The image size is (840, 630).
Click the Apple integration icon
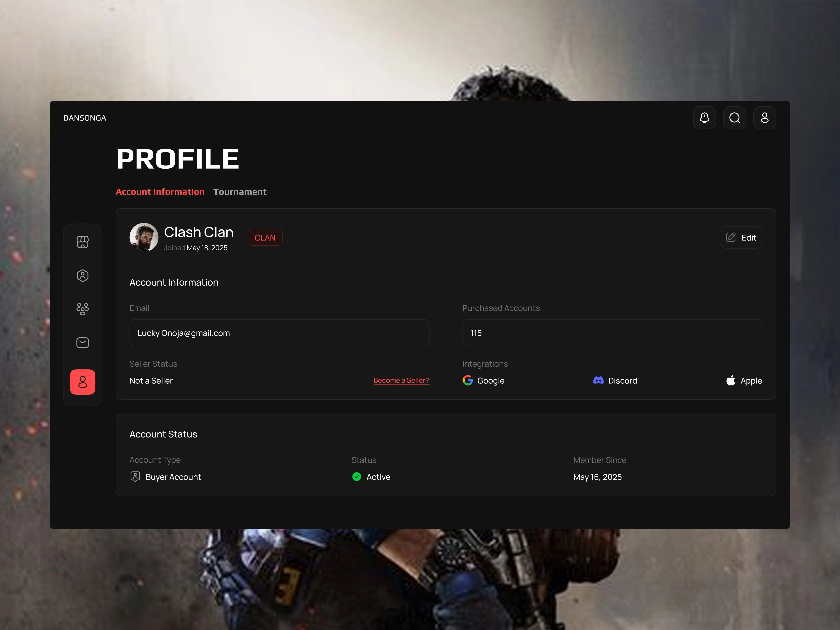pyautogui.click(x=730, y=380)
